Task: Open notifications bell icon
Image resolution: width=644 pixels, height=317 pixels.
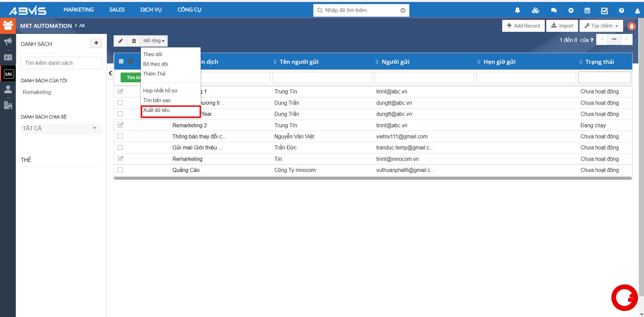Action: (517, 10)
